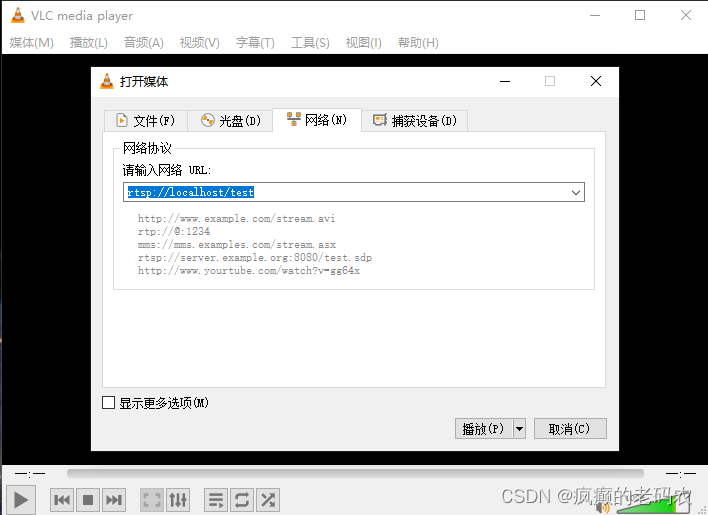Screen dimensions: 708x515
Task: Expand the network URL history dropdown
Action: (x=576, y=192)
